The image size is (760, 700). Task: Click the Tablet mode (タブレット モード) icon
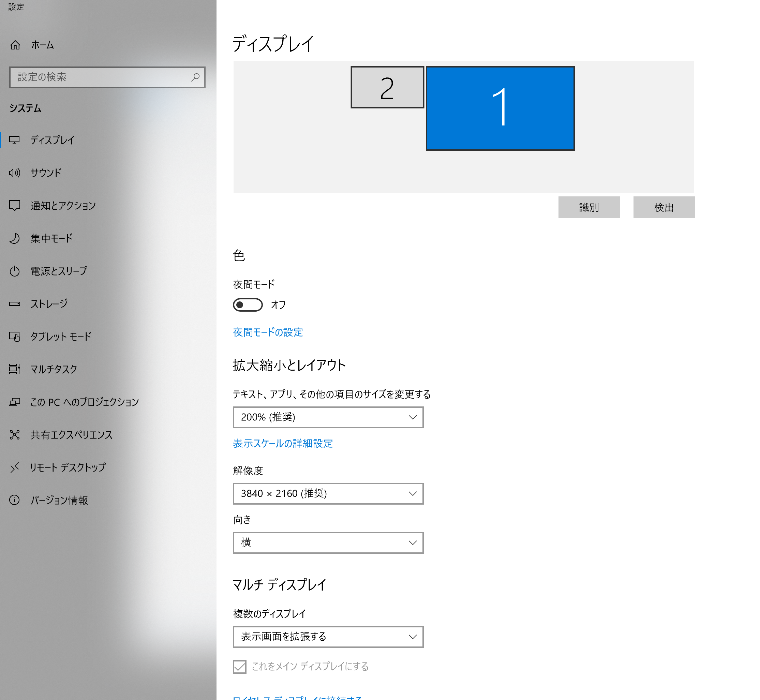coord(14,337)
